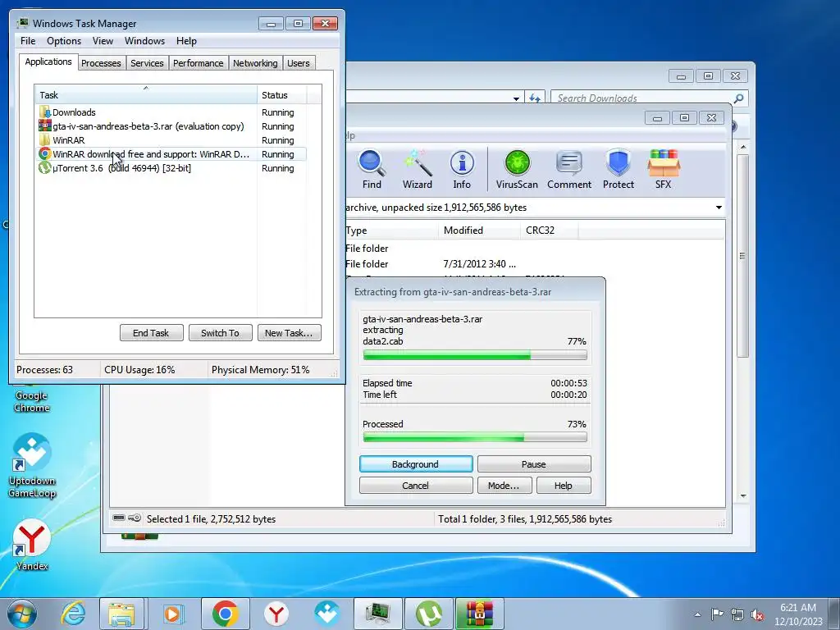Click the refresh arrows button in Explorer address bar
Viewport: 840px width, 630px height.
click(x=535, y=98)
